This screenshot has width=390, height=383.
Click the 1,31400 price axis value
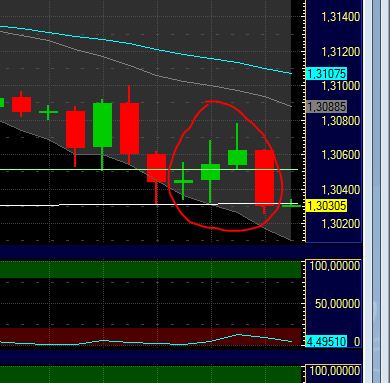[x=340, y=17]
